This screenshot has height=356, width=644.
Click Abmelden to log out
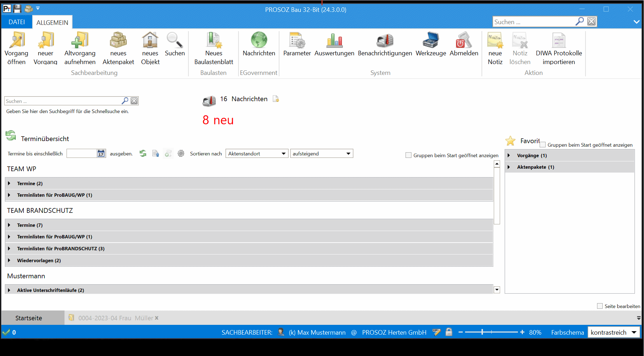[464, 44]
